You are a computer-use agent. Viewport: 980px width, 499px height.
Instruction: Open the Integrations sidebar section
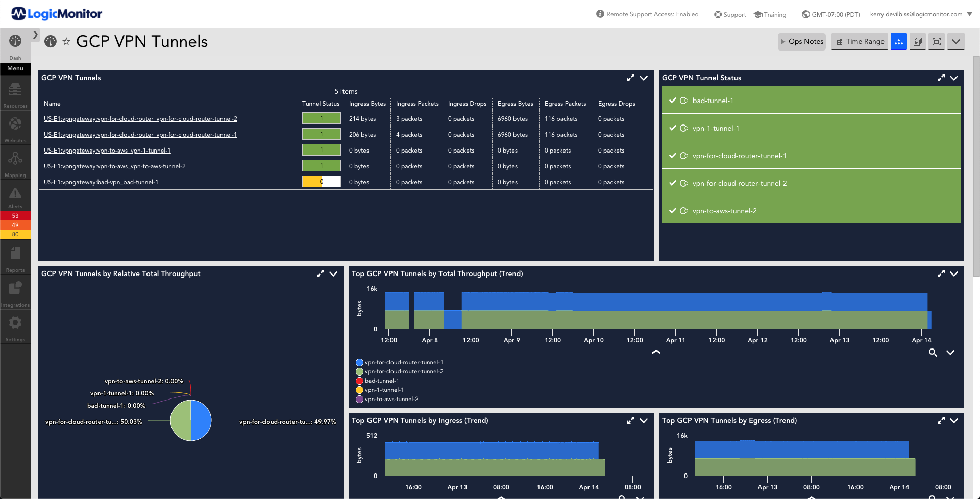click(x=15, y=293)
